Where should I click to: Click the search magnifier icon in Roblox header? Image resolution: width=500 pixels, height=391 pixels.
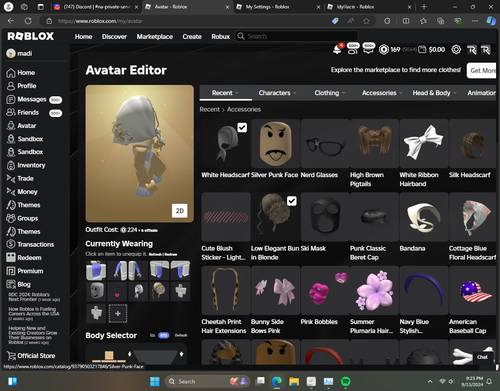[241, 36]
